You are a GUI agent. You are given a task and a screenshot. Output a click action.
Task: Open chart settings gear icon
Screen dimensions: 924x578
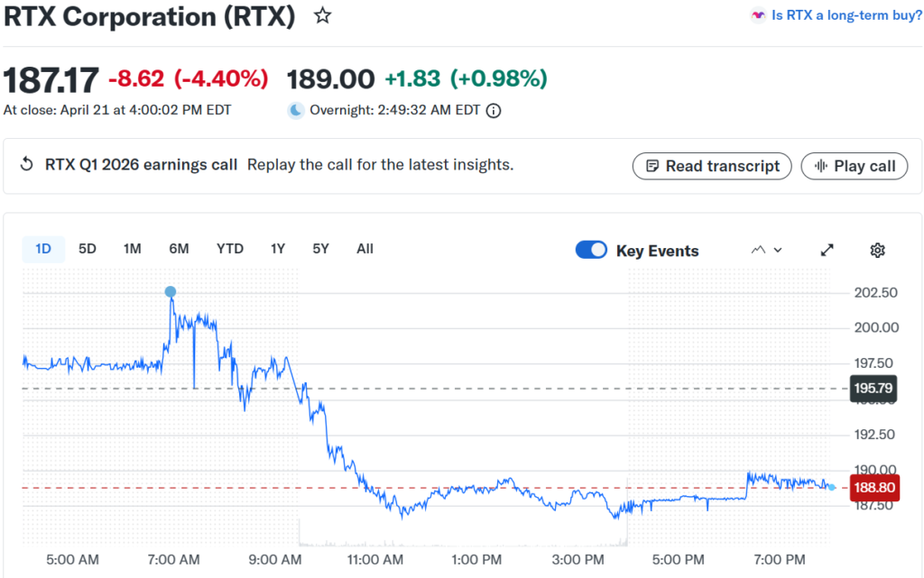click(x=877, y=251)
